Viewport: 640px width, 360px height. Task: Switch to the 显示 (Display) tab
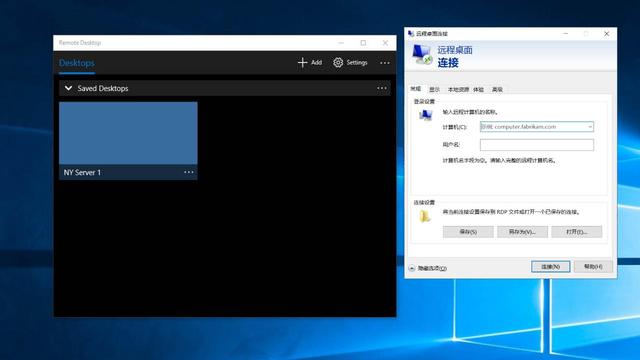pyautogui.click(x=434, y=89)
